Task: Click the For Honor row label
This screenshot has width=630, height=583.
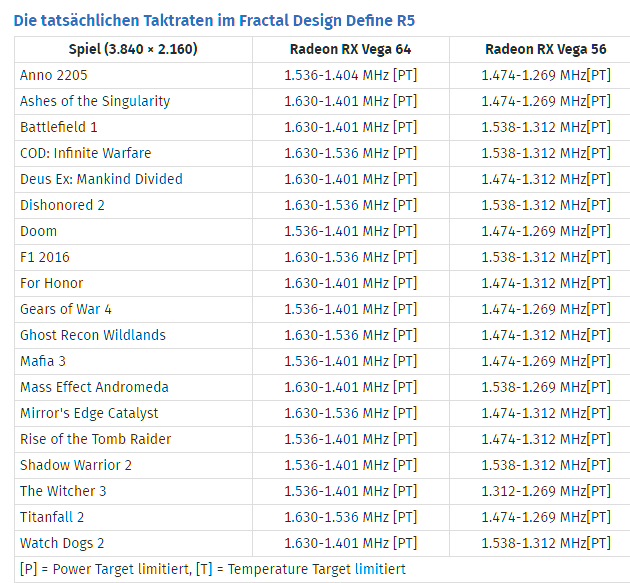Action: (x=51, y=283)
